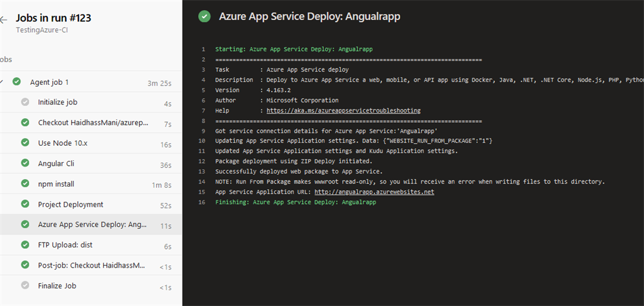Click the NOTE Run From Package log line
644x306 pixels.
coord(410,182)
